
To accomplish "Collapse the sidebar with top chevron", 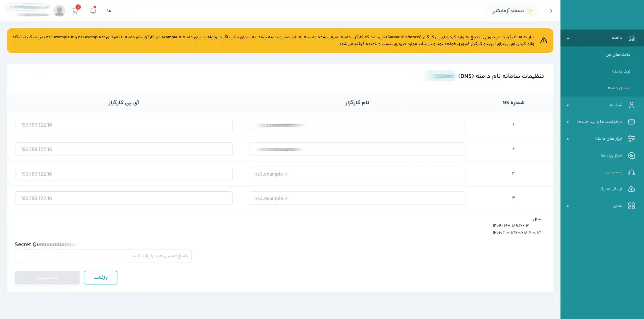I will click(551, 11).
